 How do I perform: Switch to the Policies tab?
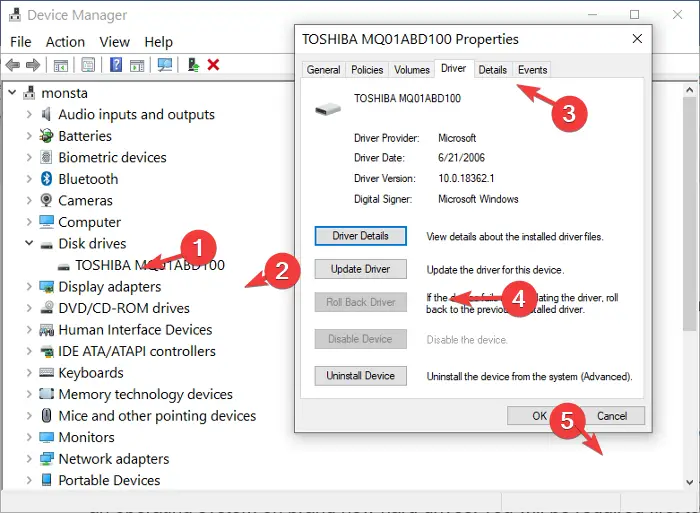point(367,70)
